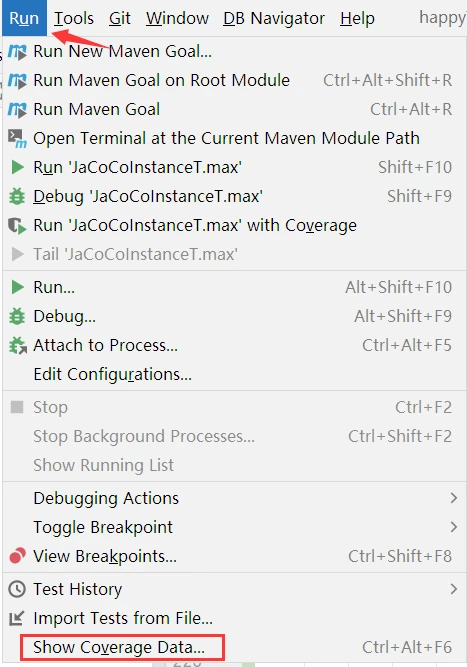
Task: Click the red View Breakpoints icon
Action: (17, 556)
